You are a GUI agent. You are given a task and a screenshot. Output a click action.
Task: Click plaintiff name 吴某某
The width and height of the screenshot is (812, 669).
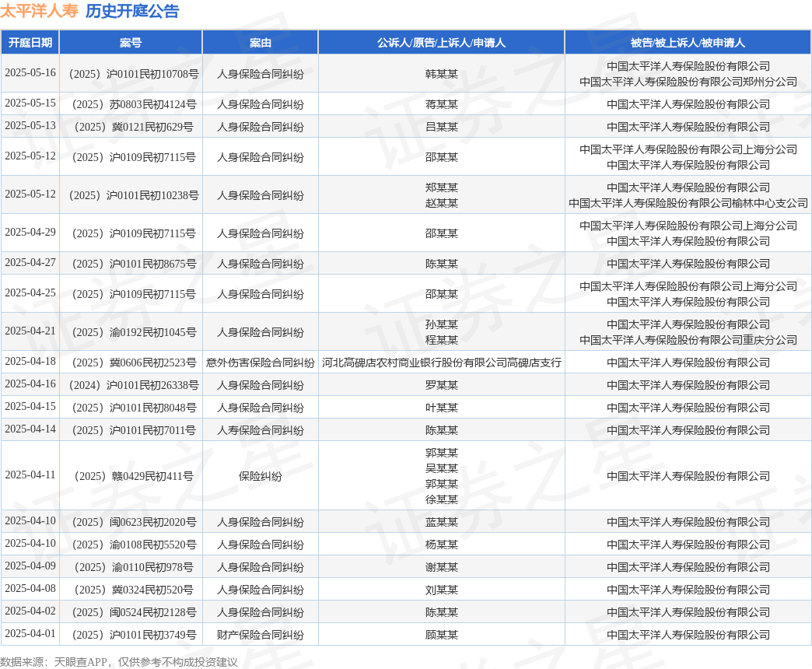tap(441, 468)
